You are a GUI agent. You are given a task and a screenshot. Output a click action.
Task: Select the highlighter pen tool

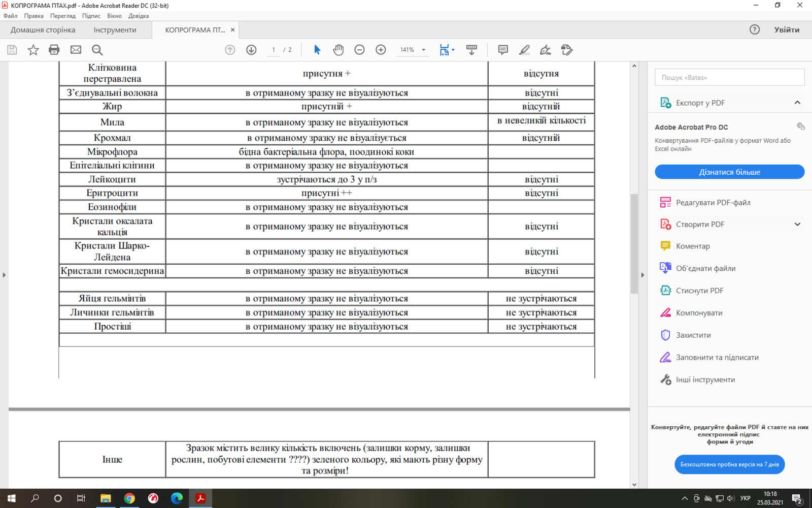tap(524, 50)
